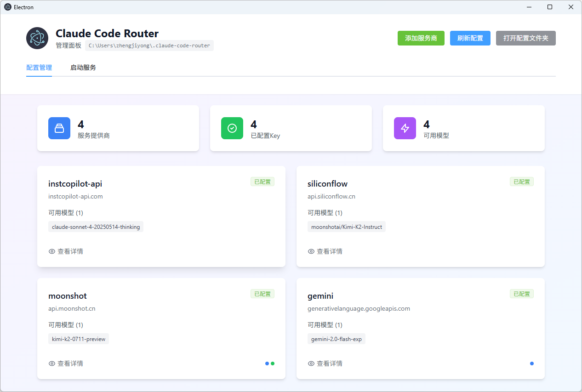Viewport: 582px width, 392px height.
Task: Open 查看详情 for gemini
Action: pos(325,364)
